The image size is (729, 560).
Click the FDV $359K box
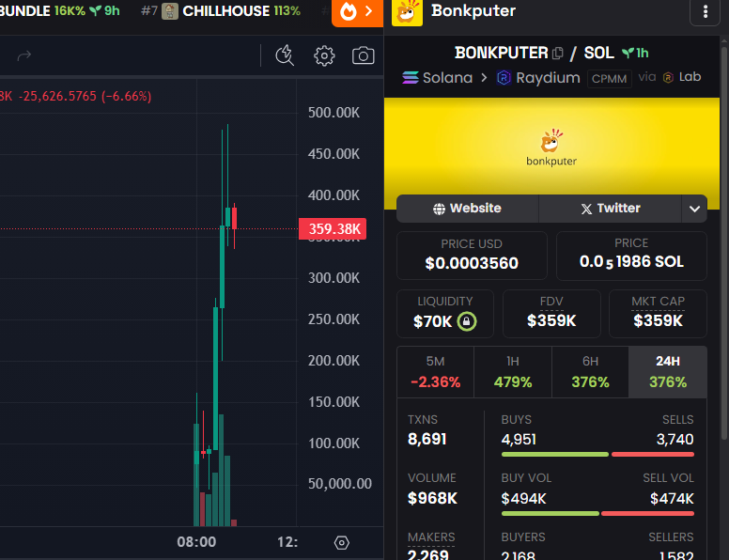coord(551,314)
